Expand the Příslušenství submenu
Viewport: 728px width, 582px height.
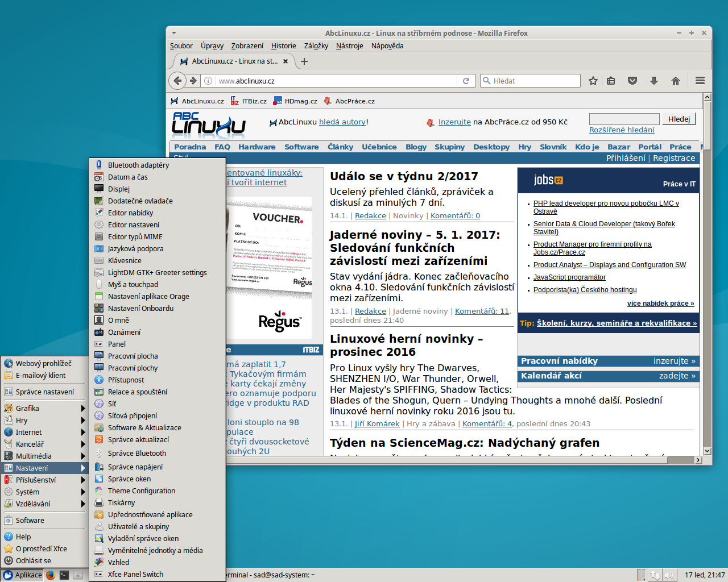point(44,480)
